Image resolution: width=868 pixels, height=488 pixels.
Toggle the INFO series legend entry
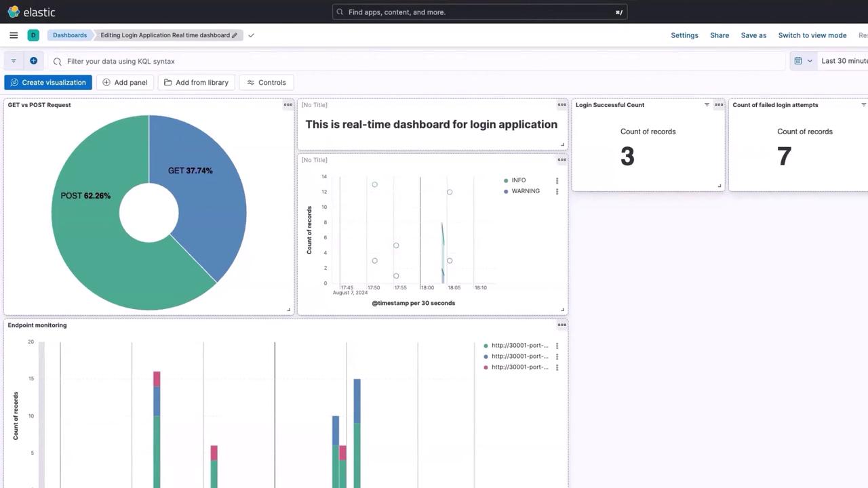pyautogui.click(x=518, y=180)
